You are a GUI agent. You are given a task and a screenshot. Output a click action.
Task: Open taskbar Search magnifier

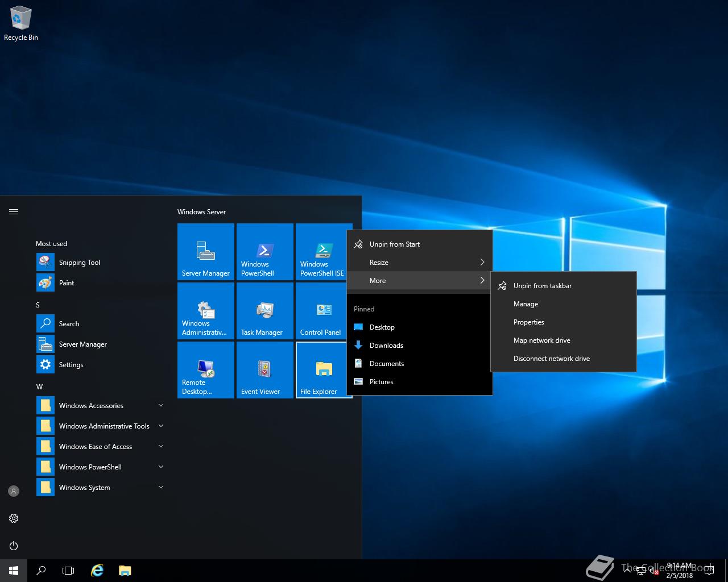click(x=41, y=571)
